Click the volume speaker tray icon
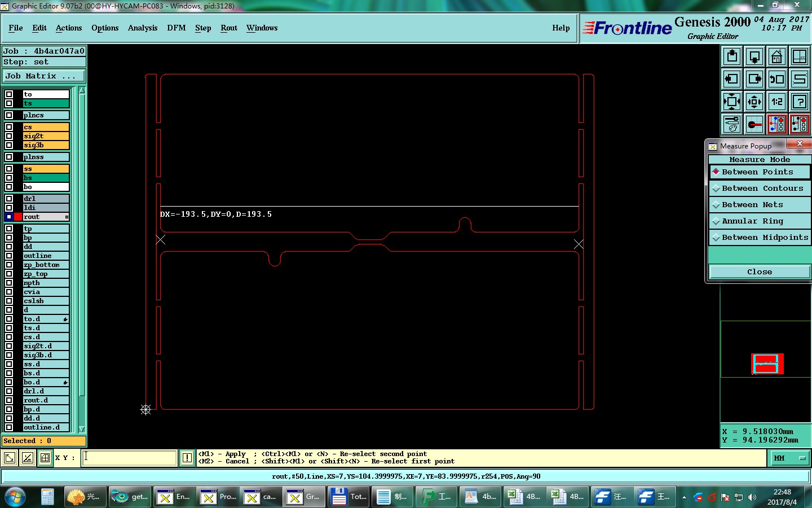This screenshot has width=812, height=508. pos(752,497)
